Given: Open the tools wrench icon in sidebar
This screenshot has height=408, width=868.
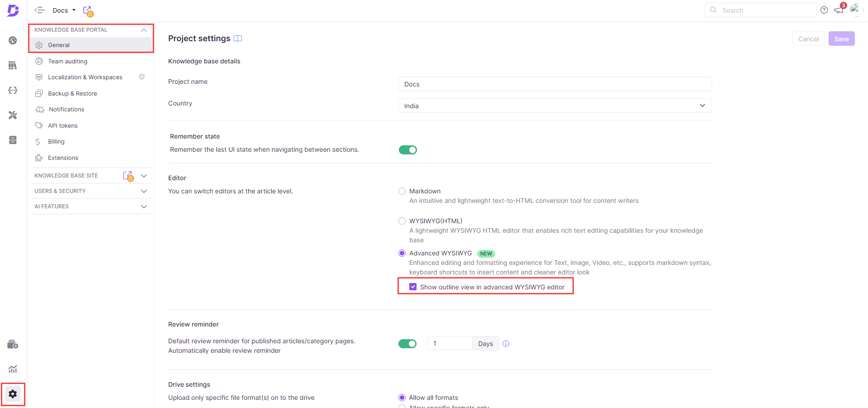Looking at the screenshot, I should pos(13,115).
